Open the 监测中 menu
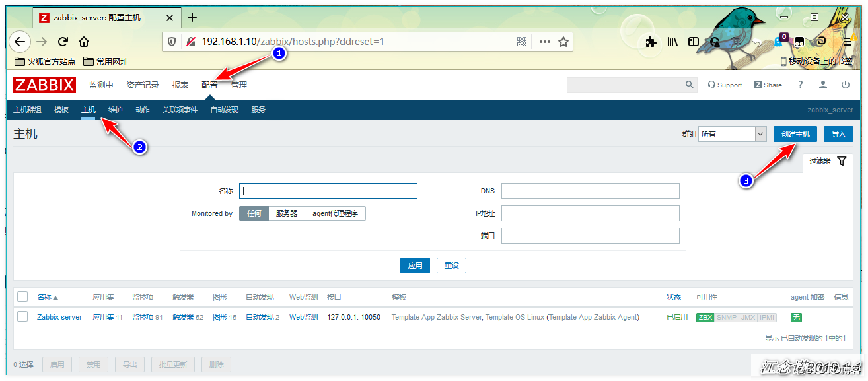Screen dimensions: 868x381 pos(101,85)
